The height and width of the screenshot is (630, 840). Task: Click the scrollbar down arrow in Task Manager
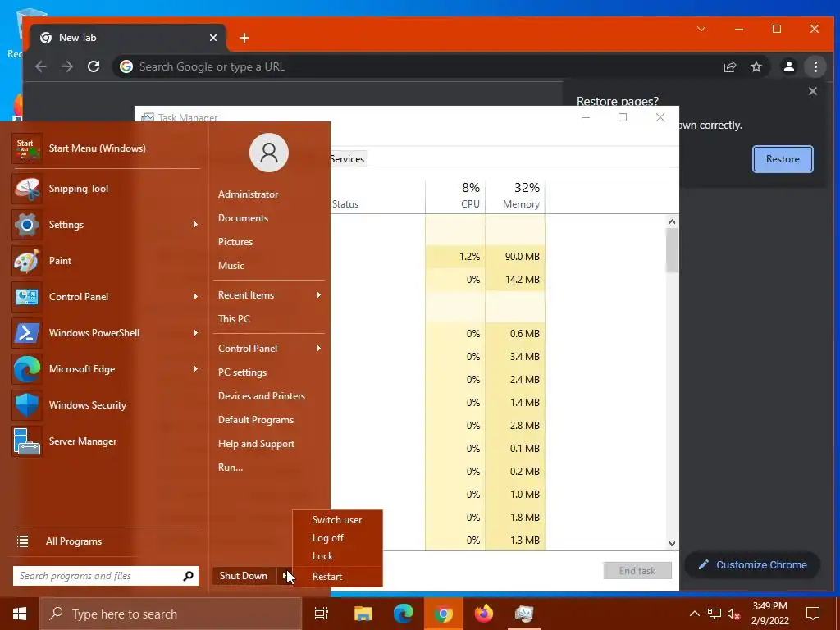coord(672,543)
